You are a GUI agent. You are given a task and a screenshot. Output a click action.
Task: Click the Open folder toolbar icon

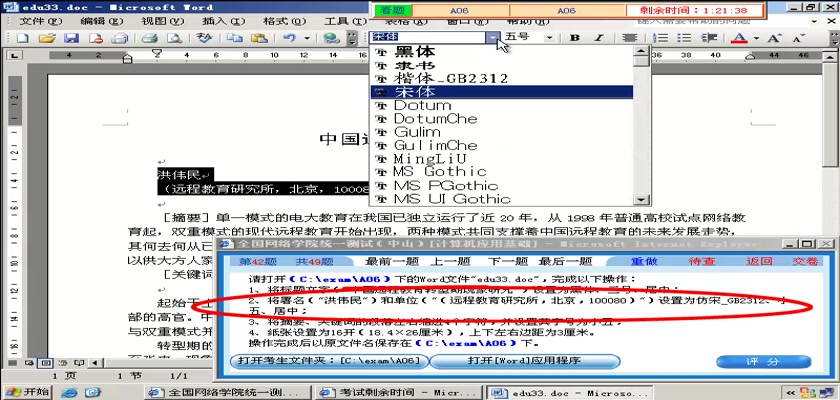[x=47, y=38]
